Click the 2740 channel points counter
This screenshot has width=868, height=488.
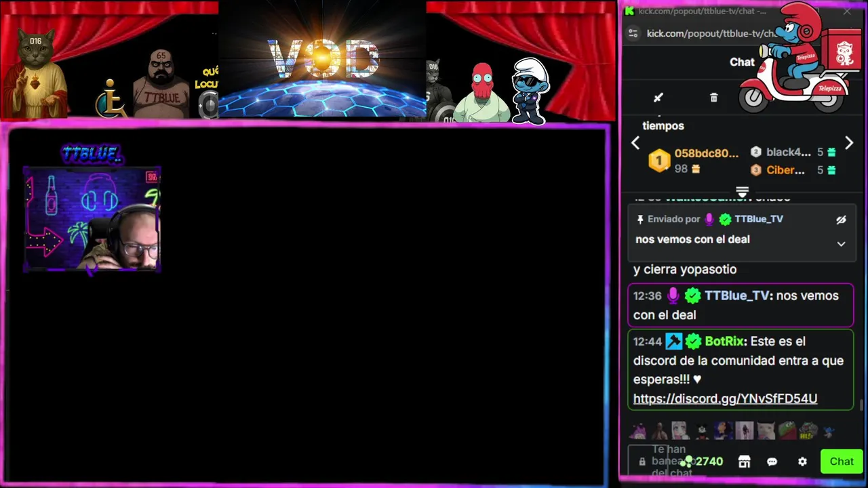pyautogui.click(x=702, y=462)
